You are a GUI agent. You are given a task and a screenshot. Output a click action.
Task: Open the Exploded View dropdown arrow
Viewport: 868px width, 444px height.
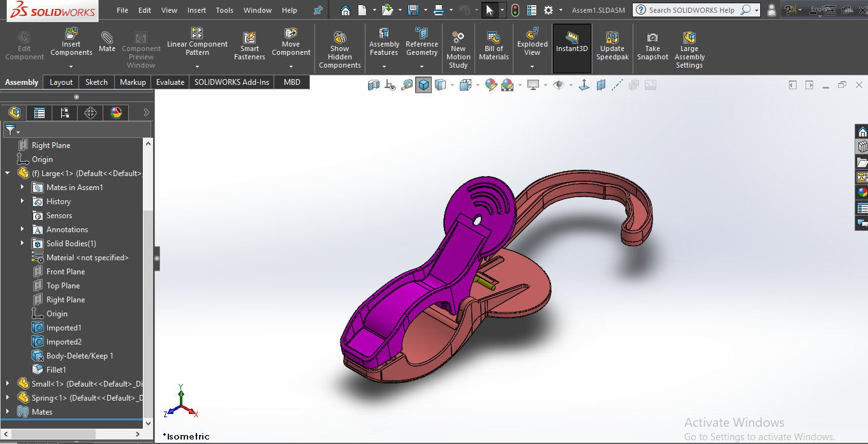(x=533, y=66)
